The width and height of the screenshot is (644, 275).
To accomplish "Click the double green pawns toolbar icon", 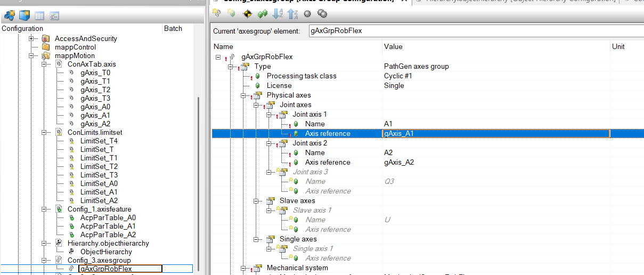I will (x=262, y=13).
